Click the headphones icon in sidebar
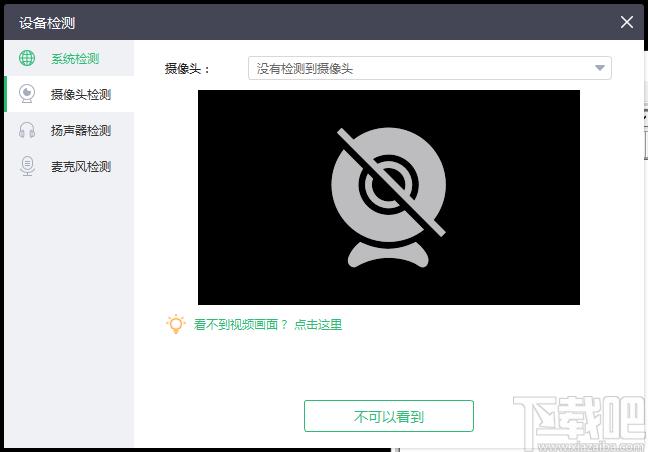 [x=27, y=130]
